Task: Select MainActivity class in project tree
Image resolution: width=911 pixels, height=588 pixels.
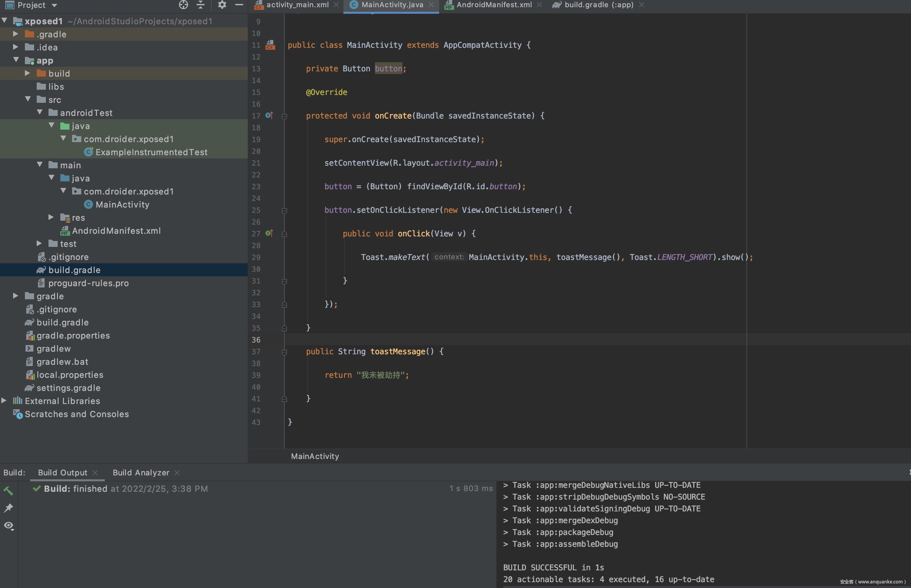Action: (x=122, y=205)
